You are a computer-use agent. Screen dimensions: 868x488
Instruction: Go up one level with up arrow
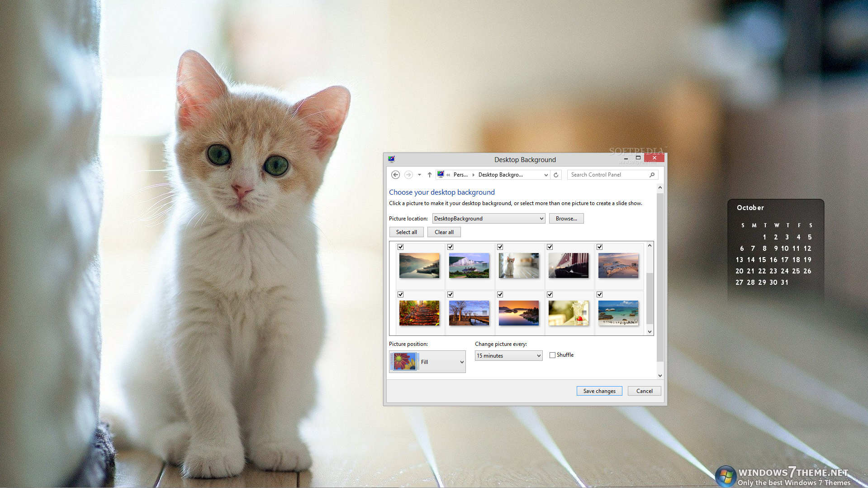[429, 175]
